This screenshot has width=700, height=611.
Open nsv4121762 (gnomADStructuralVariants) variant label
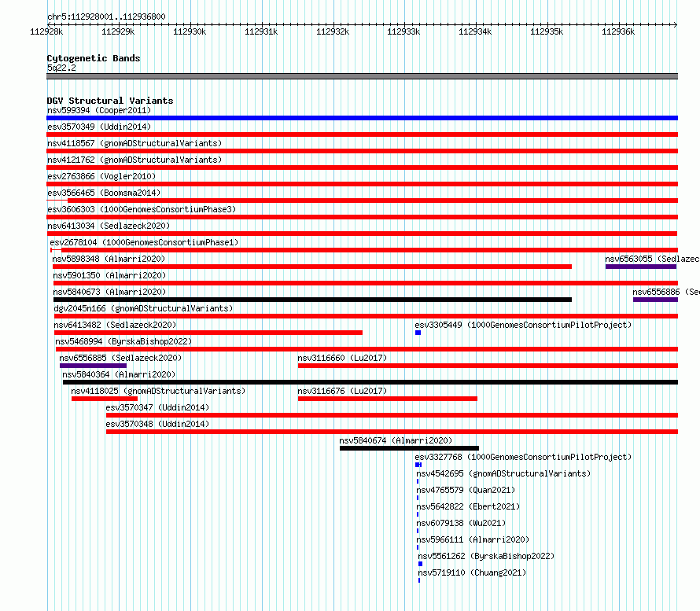click(134, 160)
